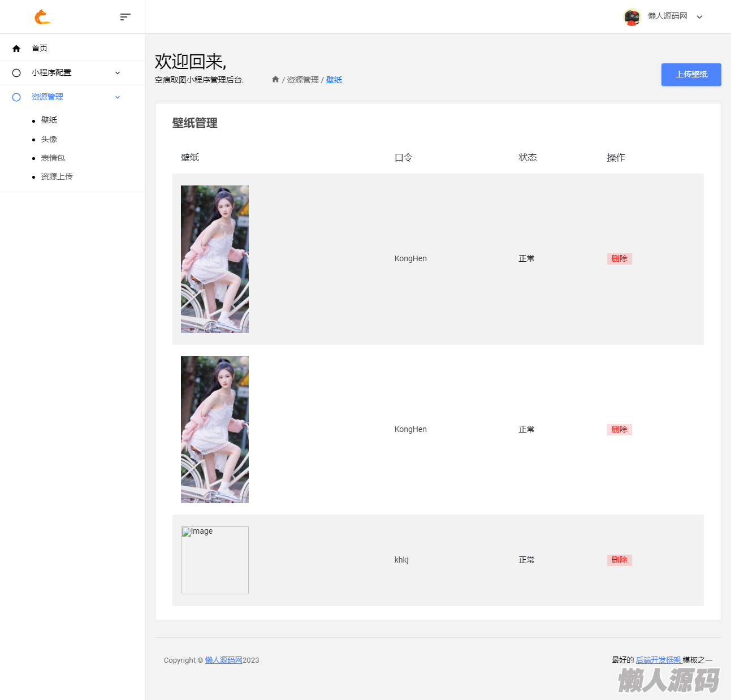Open the second wallpaper thumbnail
731x700 pixels.
point(215,430)
